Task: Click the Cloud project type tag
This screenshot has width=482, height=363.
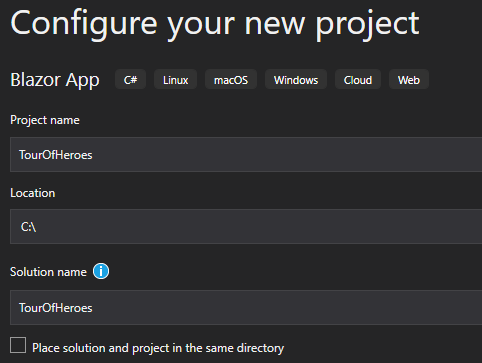Action: [358, 80]
